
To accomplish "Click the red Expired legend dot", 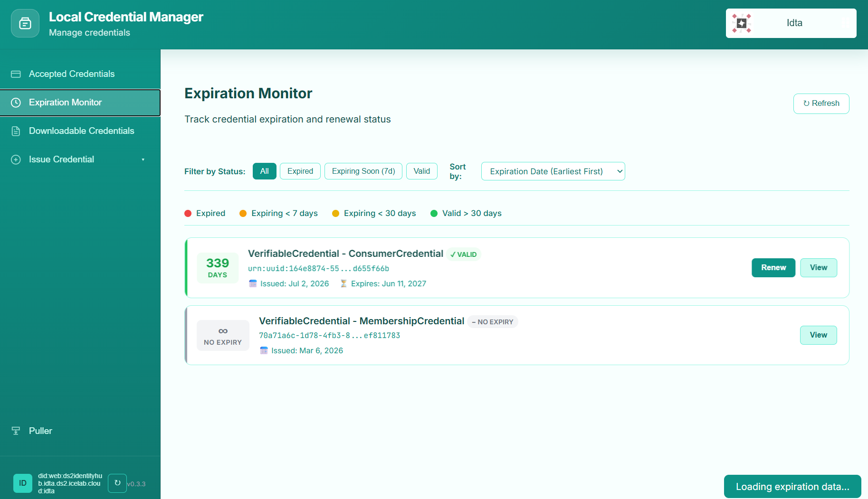I will (188, 214).
